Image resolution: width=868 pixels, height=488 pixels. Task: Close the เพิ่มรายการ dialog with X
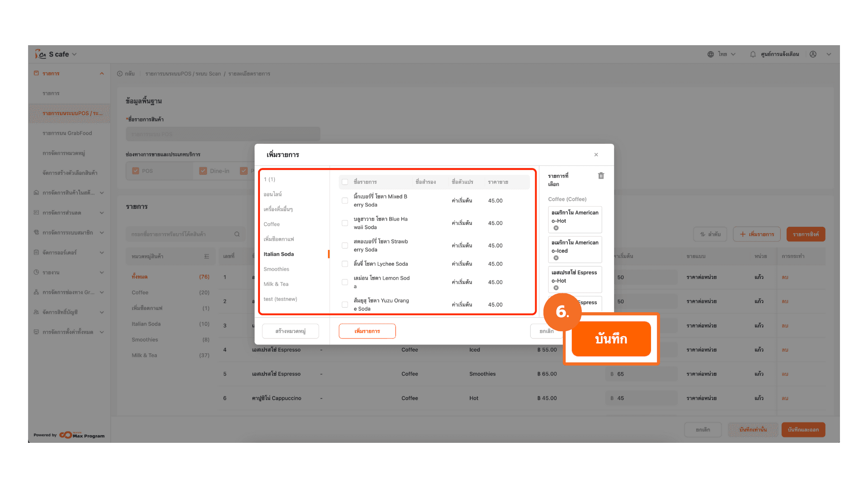(x=596, y=155)
